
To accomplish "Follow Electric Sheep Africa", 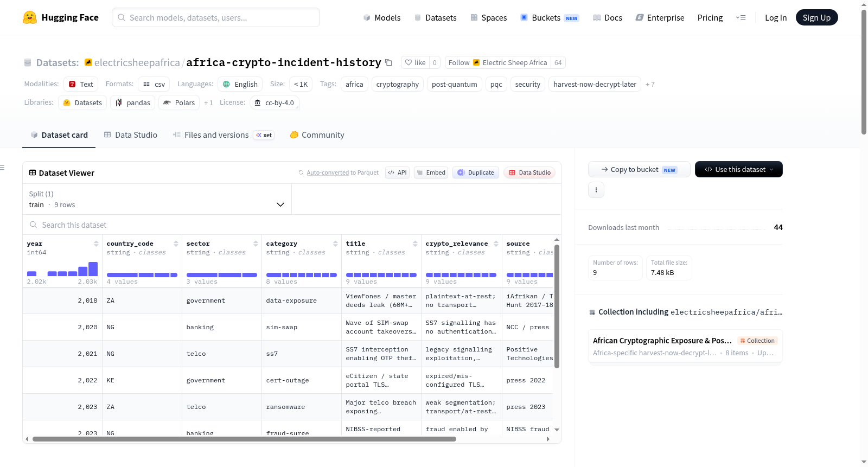I will click(x=498, y=62).
